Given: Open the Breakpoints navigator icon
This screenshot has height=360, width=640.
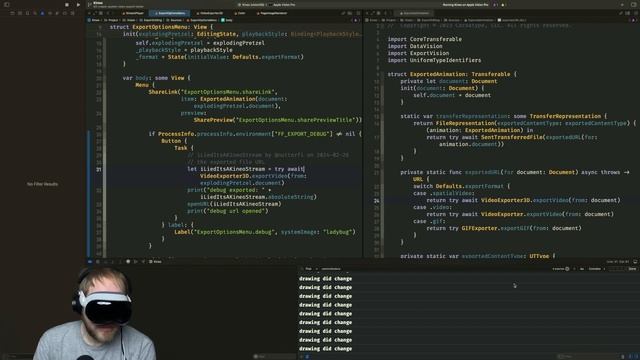Looking at the screenshot, I should click(x=64, y=13).
